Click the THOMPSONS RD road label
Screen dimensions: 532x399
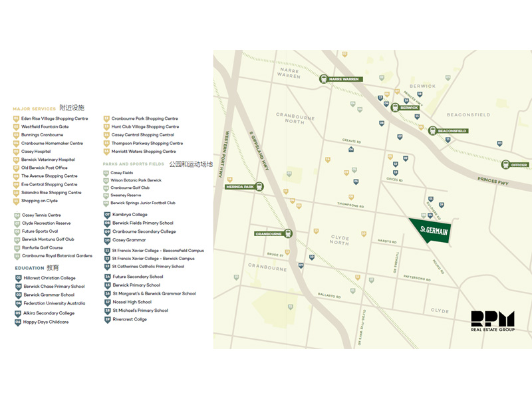tap(350, 205)
